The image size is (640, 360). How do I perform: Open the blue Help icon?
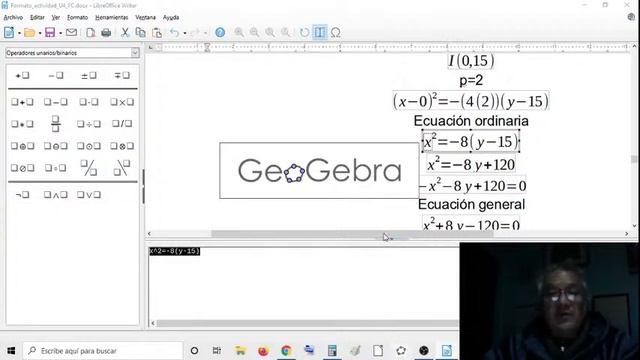coord(220,32)
